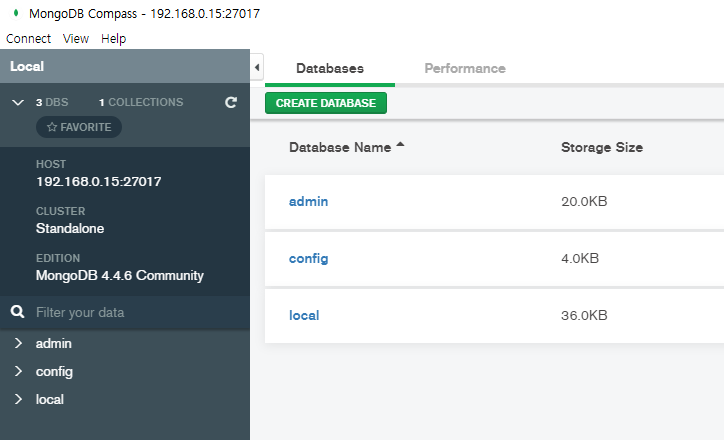Open the View menu
The width and height of the screenshot is (724, 440).
pos(76,39)
